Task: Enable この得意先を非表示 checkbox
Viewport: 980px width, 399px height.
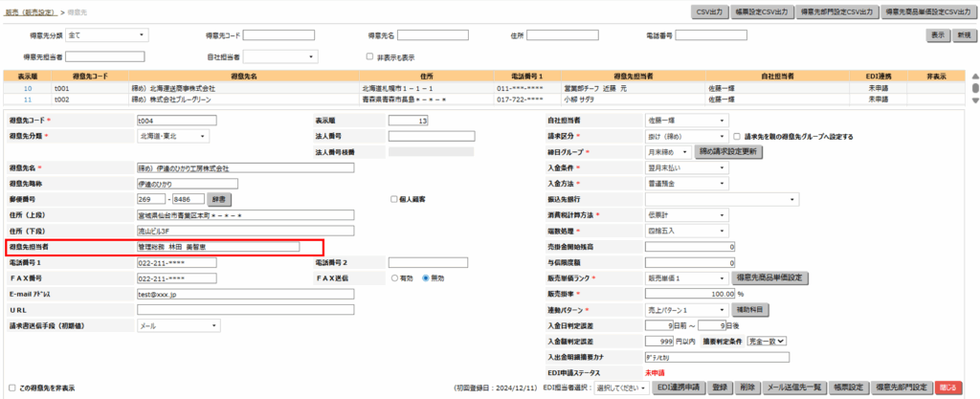Action: 11,388
